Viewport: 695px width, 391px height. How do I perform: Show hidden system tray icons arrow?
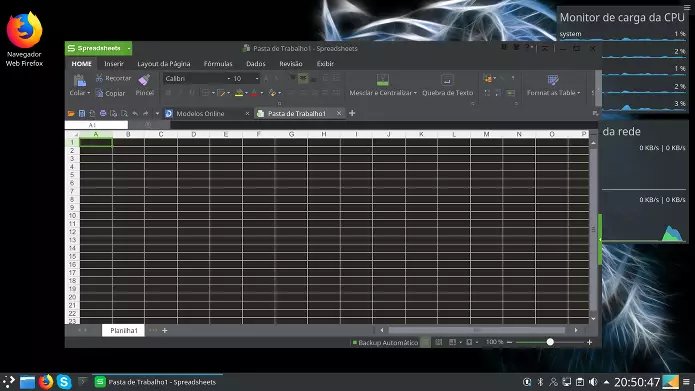[606, 382]
